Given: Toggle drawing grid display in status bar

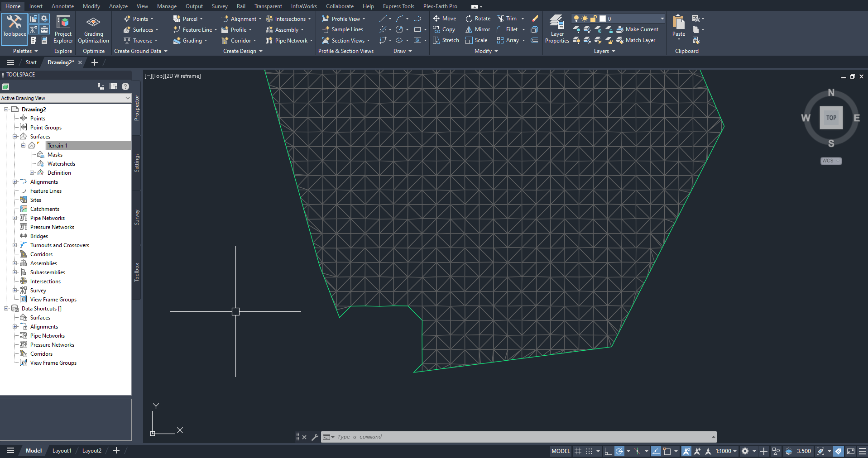Looking at the screenshot, I should tap(578, 451).
